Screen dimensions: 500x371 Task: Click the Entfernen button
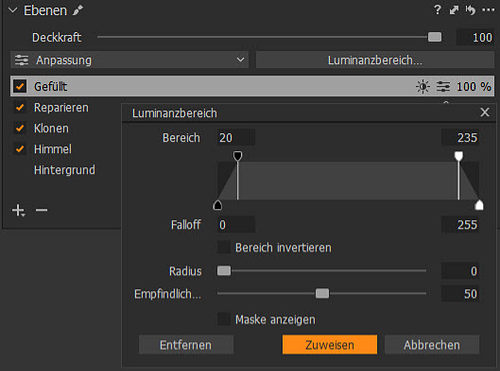[x=186, y=345]
